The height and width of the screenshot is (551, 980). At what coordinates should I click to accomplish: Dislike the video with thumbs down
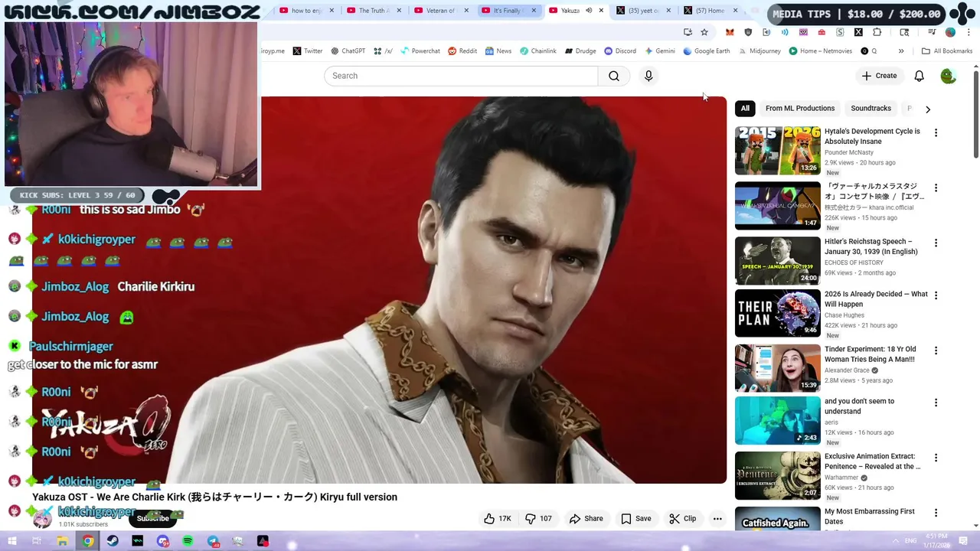click(539, 518)
